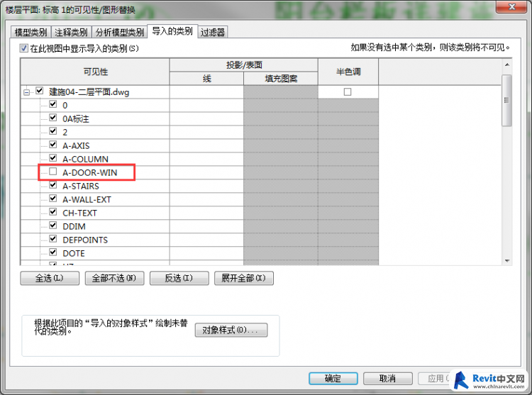Uncheck the A-WALL-EXT layer checkbox
Viewport: 532px width, 395px height.
click(53, 199)
